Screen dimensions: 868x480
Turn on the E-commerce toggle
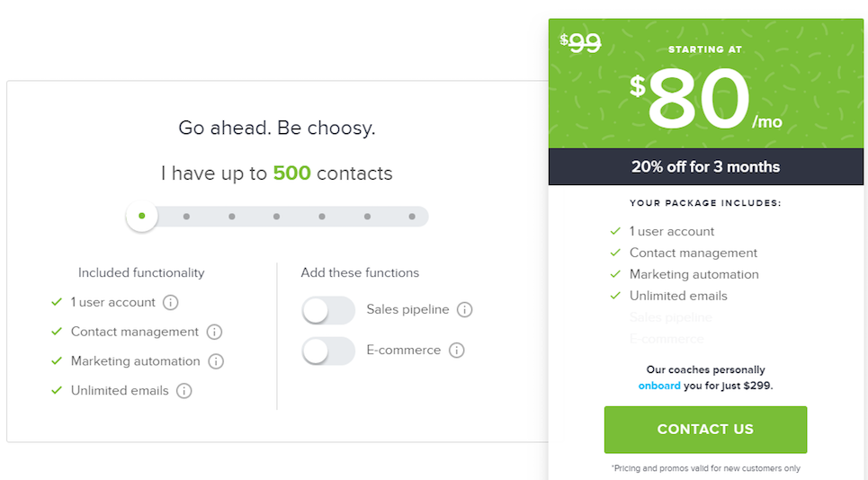[x=328, y=351]
